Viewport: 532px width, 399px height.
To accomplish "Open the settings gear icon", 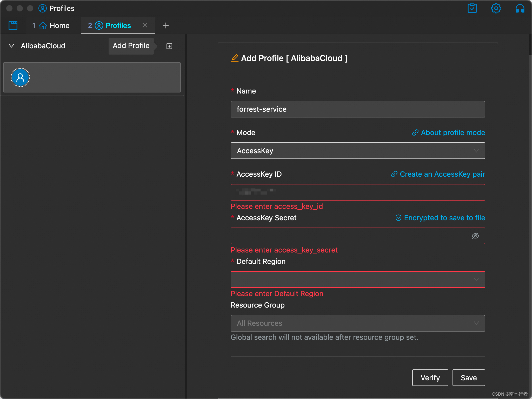I will click(x=496, y=8).
